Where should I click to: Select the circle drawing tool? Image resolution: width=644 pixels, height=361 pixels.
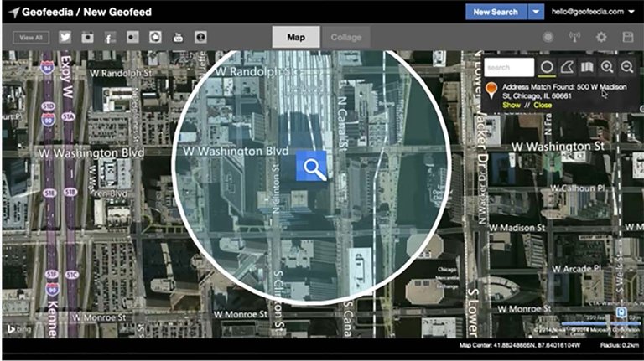point(547,67)
